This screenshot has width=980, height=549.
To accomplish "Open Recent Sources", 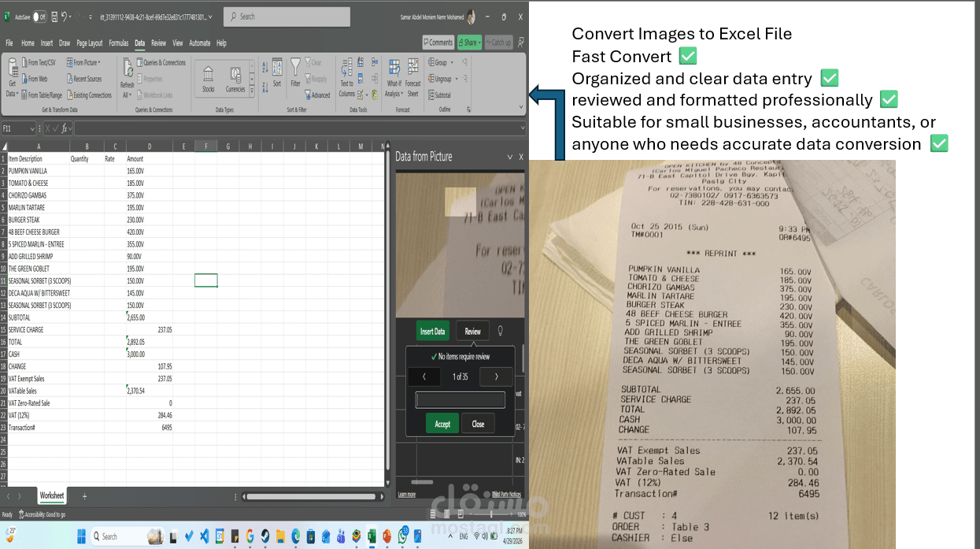I will [x=83, y=79].
